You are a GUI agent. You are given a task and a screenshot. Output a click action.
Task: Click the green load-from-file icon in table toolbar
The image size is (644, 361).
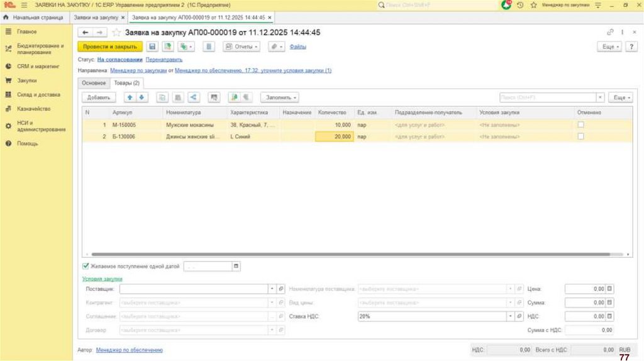[234, 97]
